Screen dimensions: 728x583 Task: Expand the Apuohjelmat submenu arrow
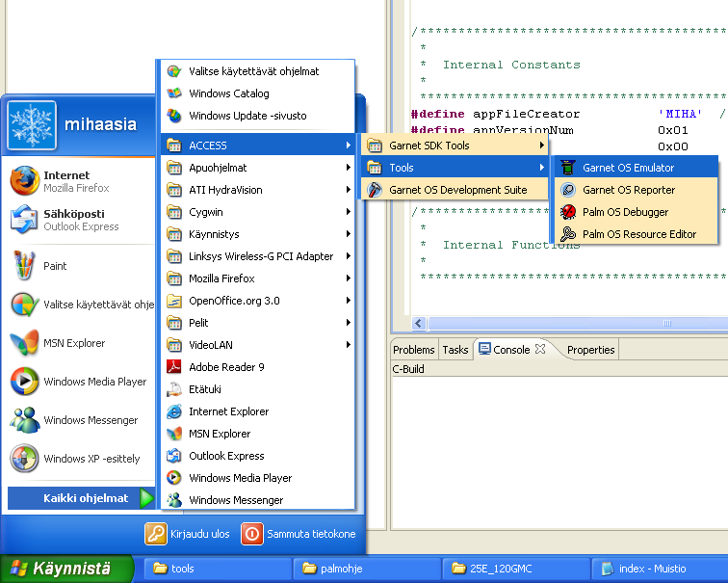348,168
